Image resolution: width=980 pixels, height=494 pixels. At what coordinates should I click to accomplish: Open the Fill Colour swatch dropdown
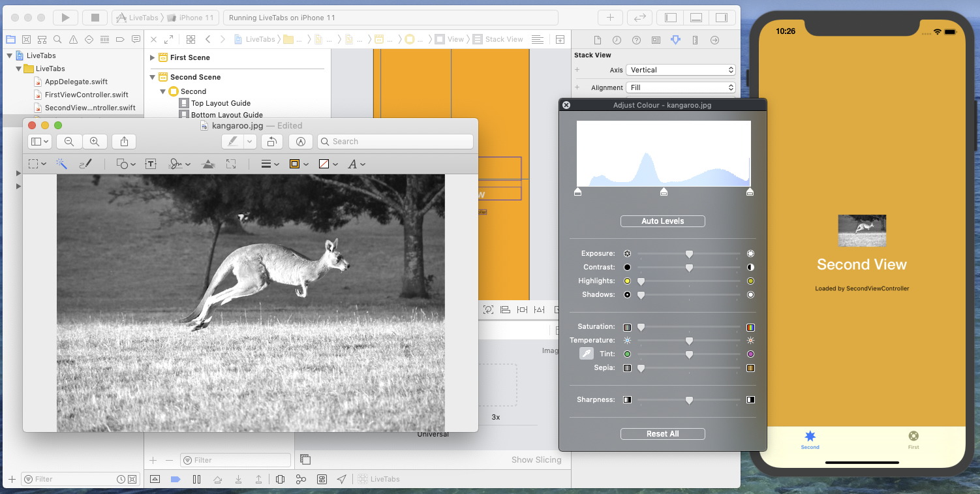click(x=327, y=164)
